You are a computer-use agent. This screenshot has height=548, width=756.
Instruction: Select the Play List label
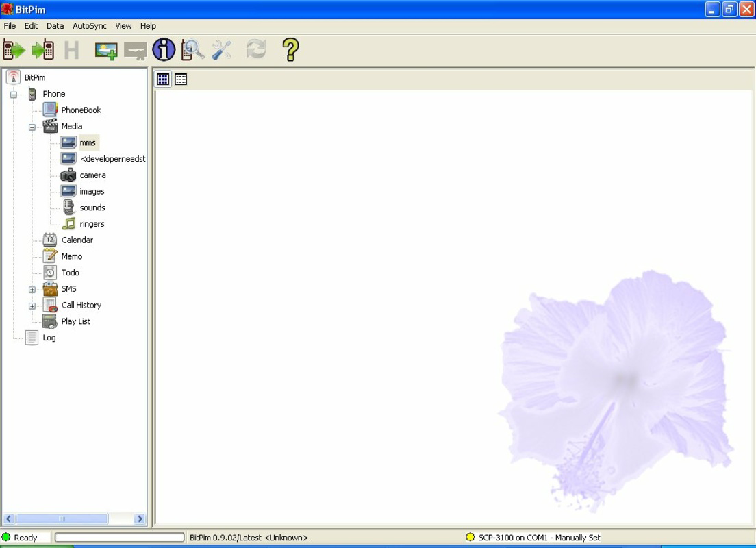tap(76, 321)
